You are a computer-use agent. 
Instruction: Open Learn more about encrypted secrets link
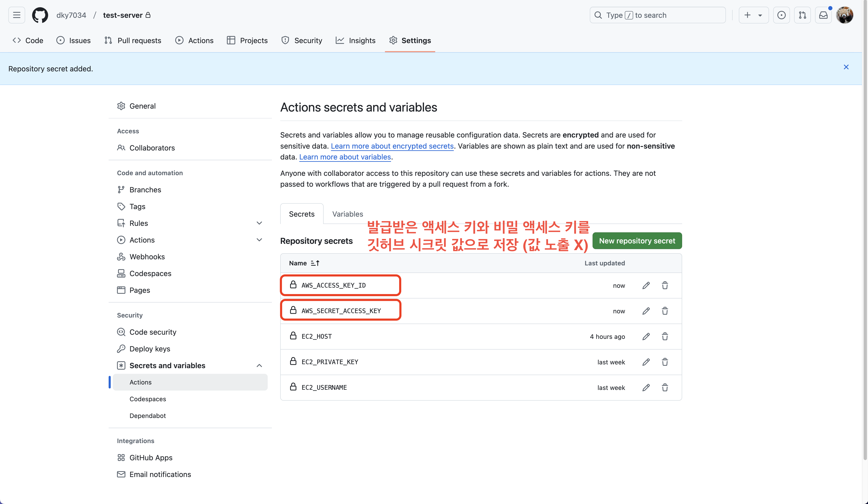click(x=392, y=146)
